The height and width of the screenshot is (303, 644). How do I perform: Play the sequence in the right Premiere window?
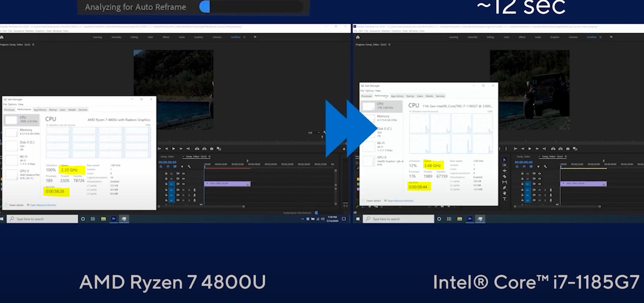pyautogui.click(x=529, y=149)
